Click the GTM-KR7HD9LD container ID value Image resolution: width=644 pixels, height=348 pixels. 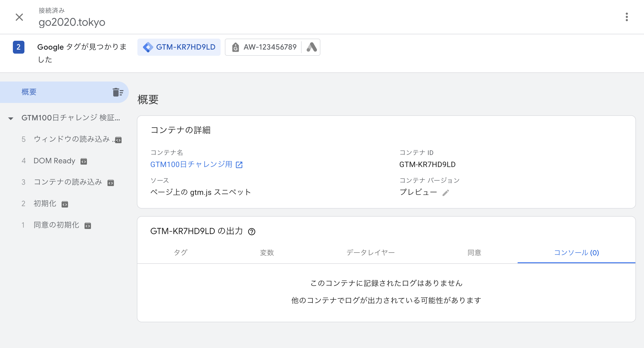coord(427,164)
